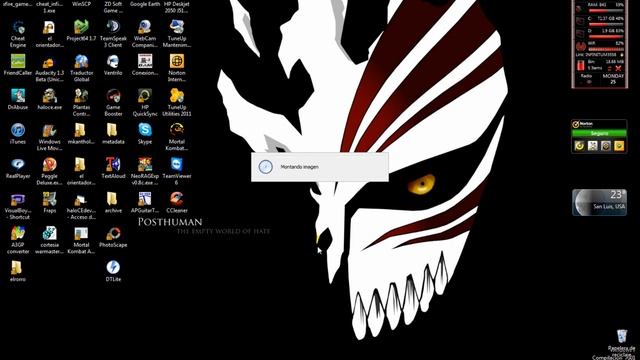Launch FriendCaller from the desktop
Image resolution: width=640 pixels, height=360 pixels.
(18, 65)
